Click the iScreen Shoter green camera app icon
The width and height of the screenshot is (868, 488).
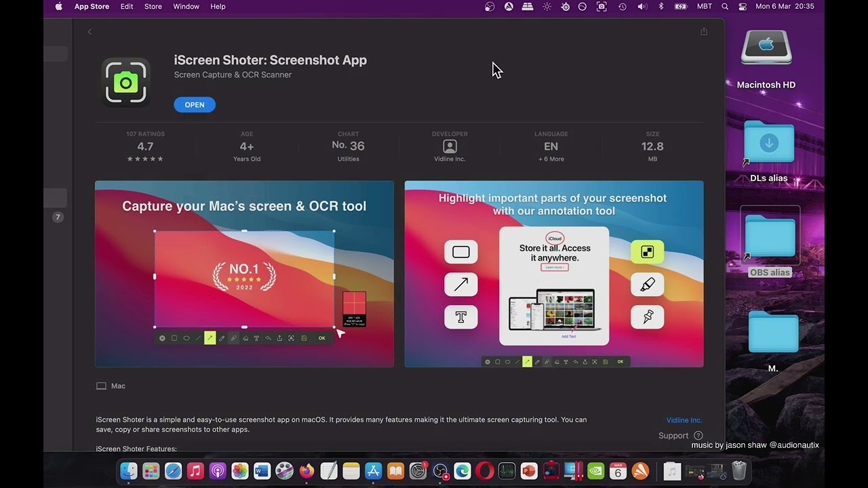coord(125,82)
